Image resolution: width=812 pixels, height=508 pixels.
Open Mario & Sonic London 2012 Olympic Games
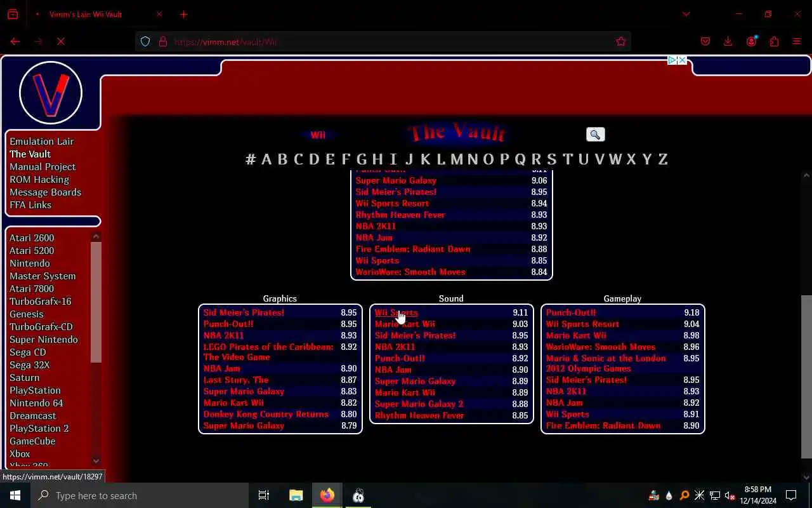pos(606,363)
